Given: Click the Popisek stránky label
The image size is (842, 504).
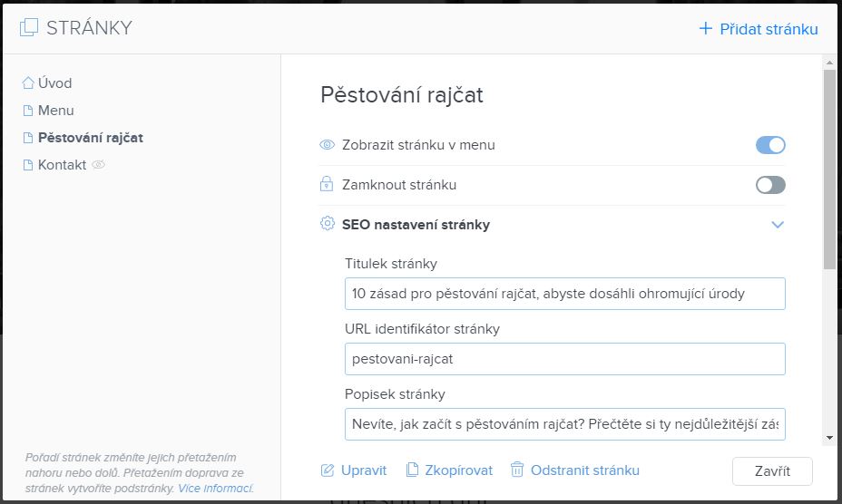Looking at the screenshot, I should (395, 394).
